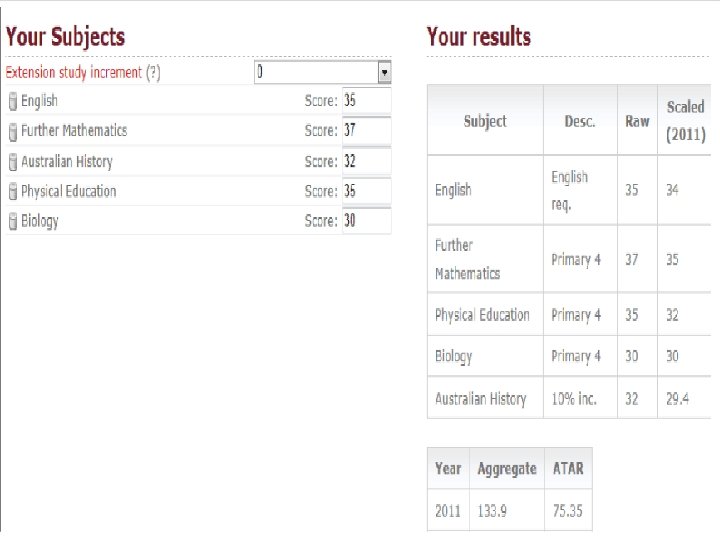The height and width of the screenshot is (540, 720).
Task: Click the Aggregate header in summary table
Action: pyautogui.click(x=507, y=468)
